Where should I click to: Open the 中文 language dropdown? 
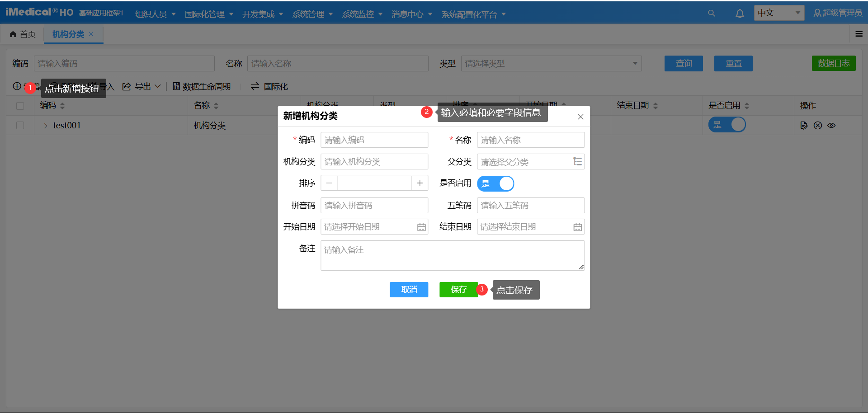click(x=778, y=13)
